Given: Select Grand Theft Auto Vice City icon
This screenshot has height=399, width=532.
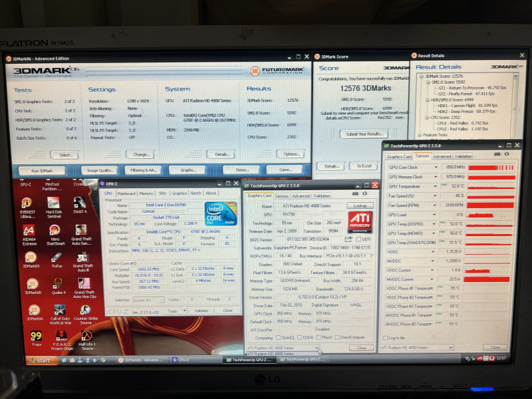Looking at the screenshot, I should tap(84, 289).
